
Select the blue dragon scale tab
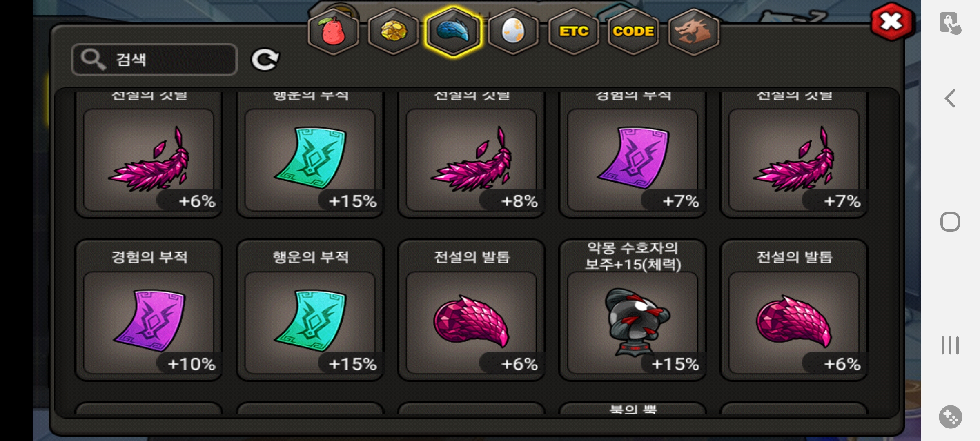click(453, 32)
